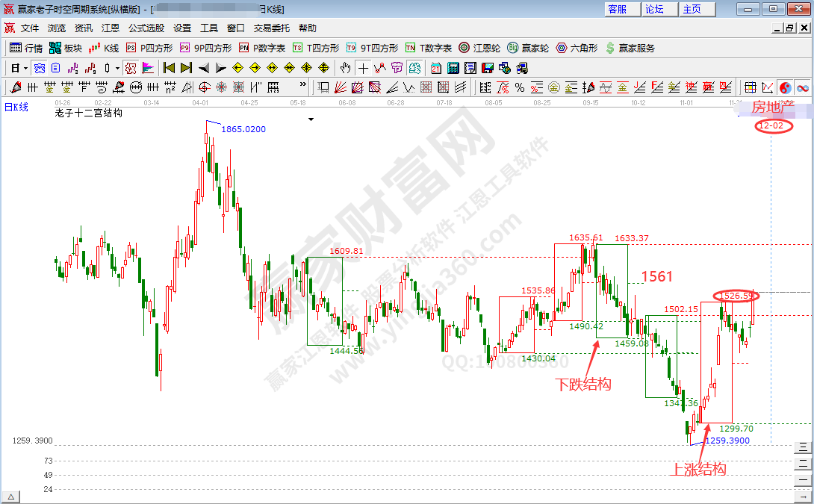814x504 pixels.
Task: Toggle the blue infinity loop button
Action: click(803, 87)
